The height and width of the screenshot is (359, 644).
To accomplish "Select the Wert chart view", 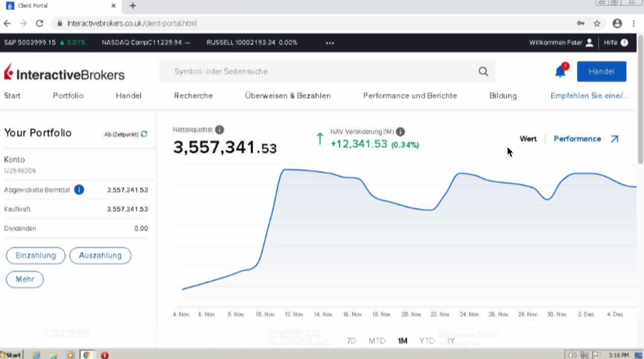I will pyautogui.click(x=528, y=139).
